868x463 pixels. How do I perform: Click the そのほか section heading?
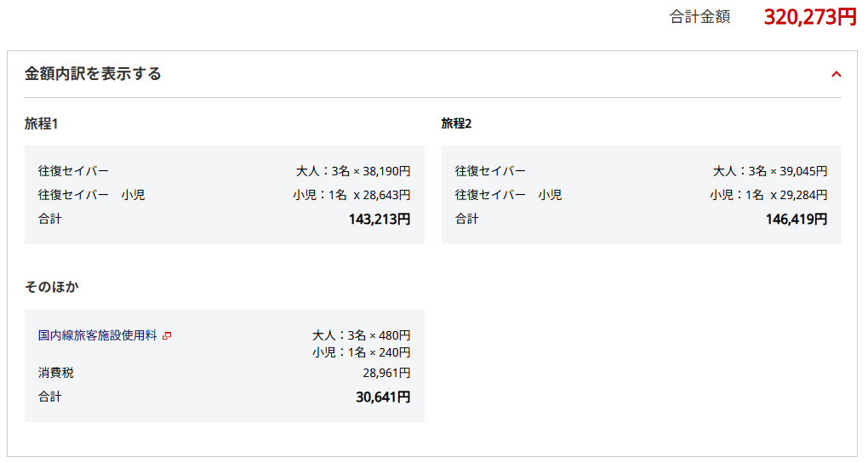click(52, 287)
